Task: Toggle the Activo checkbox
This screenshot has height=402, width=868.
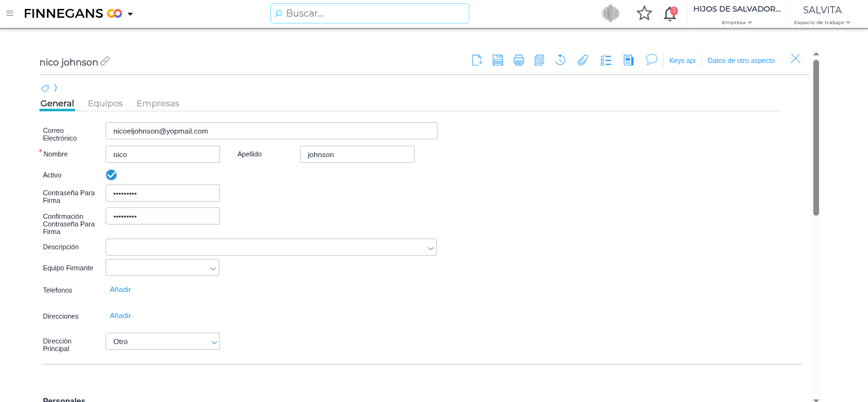Action: tap(111, 175)
